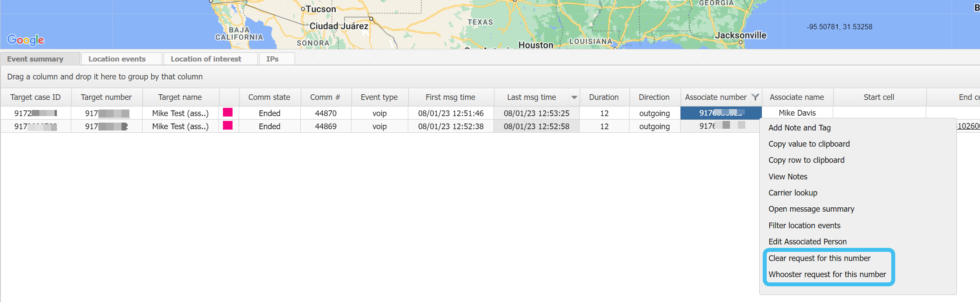Screen dimensions: 980x302
Task: Click Filter location events menu item
Action: coord(804,226)
